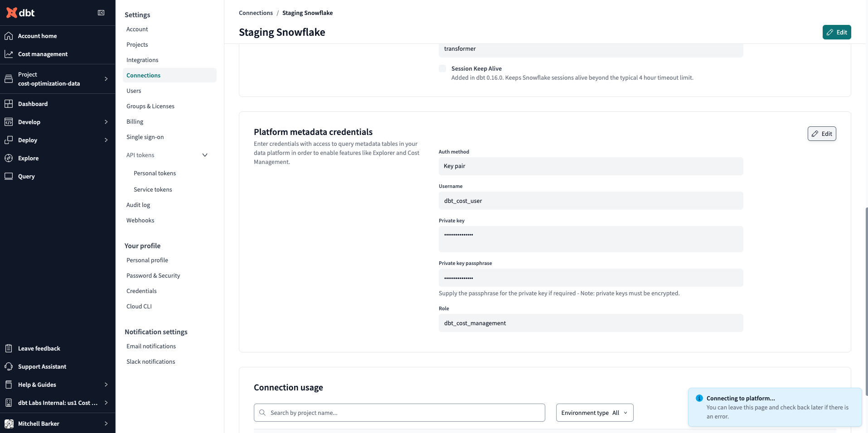This screenshot has width=868, height=433.
Task: Select Billing in Settings navigation
Action: [x=135, y=121]
